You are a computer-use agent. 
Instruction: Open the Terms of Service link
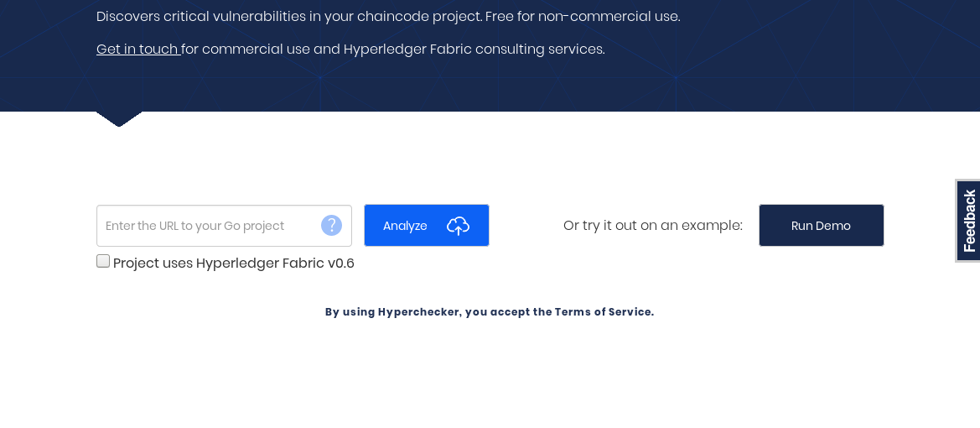pyautogui.click(x=604, y=312)
